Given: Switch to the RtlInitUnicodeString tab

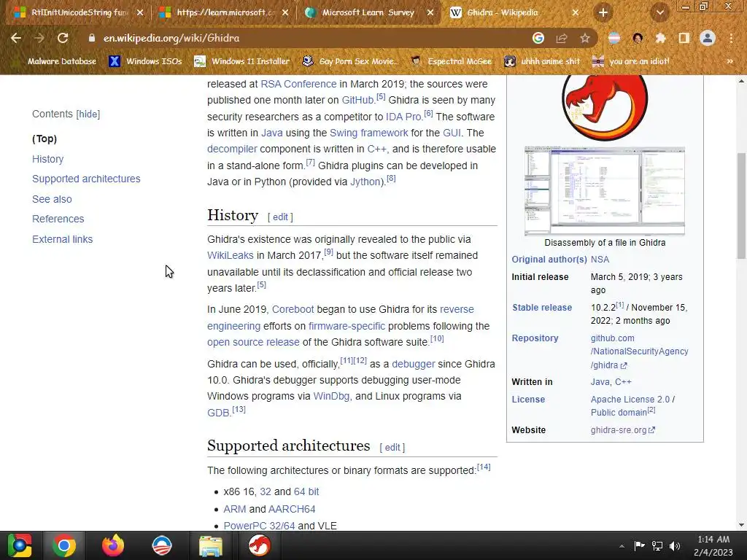Looking at the screenshot, I should click(x=80, y=12).
